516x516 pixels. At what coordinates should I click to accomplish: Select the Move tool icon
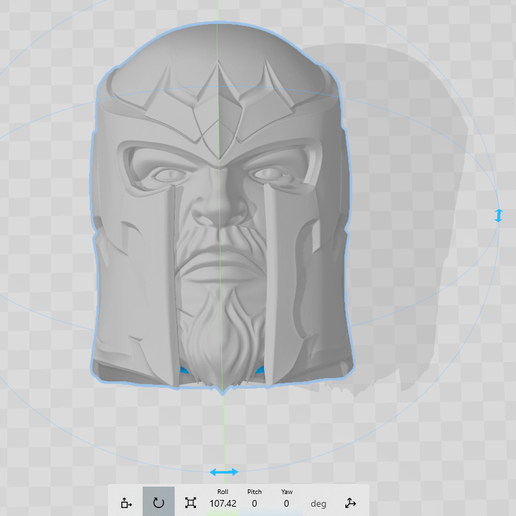(126, 503)
